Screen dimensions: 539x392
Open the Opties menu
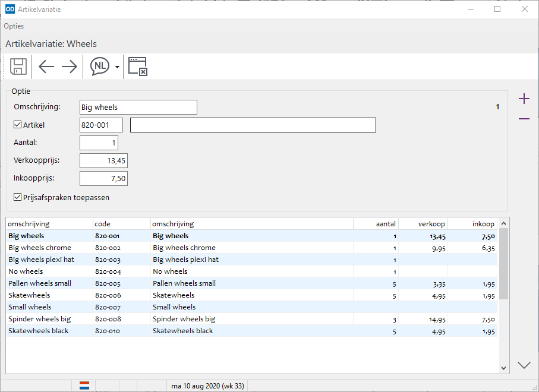14,26
